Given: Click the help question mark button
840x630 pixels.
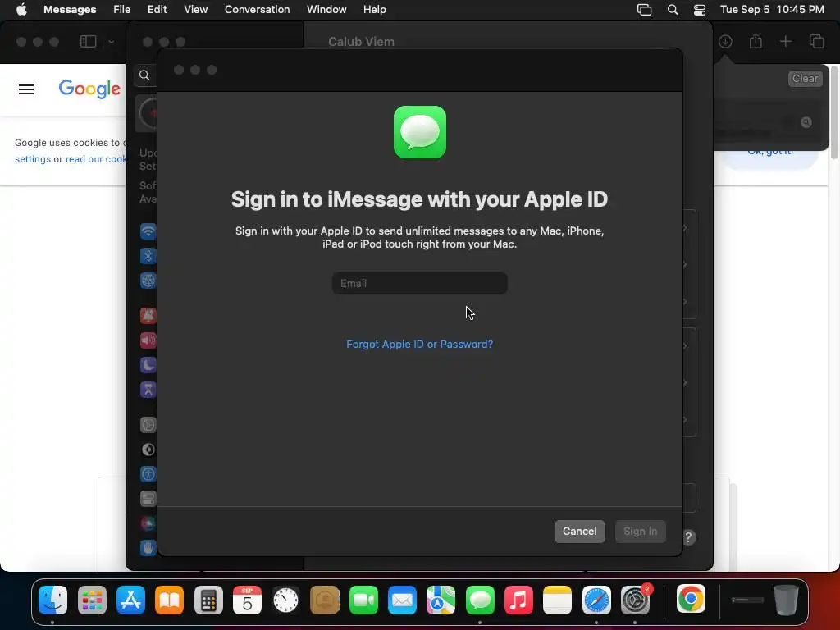Looking at the screenshot, I should tap(689, 537).
